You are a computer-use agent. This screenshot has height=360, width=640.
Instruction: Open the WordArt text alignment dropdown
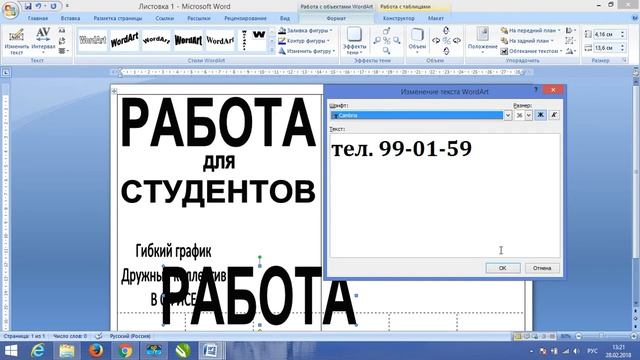coord(63,51)
